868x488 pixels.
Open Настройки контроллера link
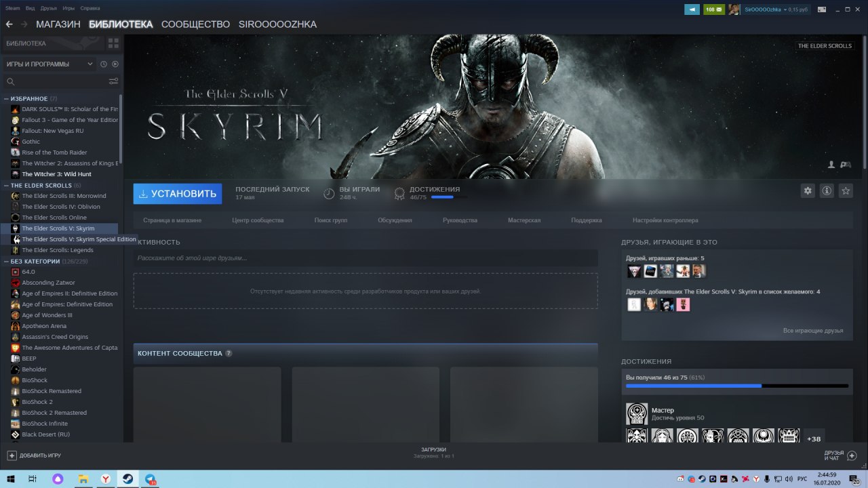point(665,220)
